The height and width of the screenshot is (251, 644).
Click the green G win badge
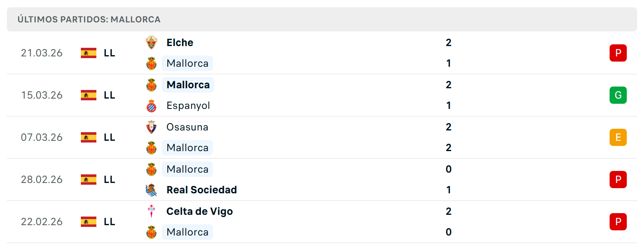pos(618,95)
